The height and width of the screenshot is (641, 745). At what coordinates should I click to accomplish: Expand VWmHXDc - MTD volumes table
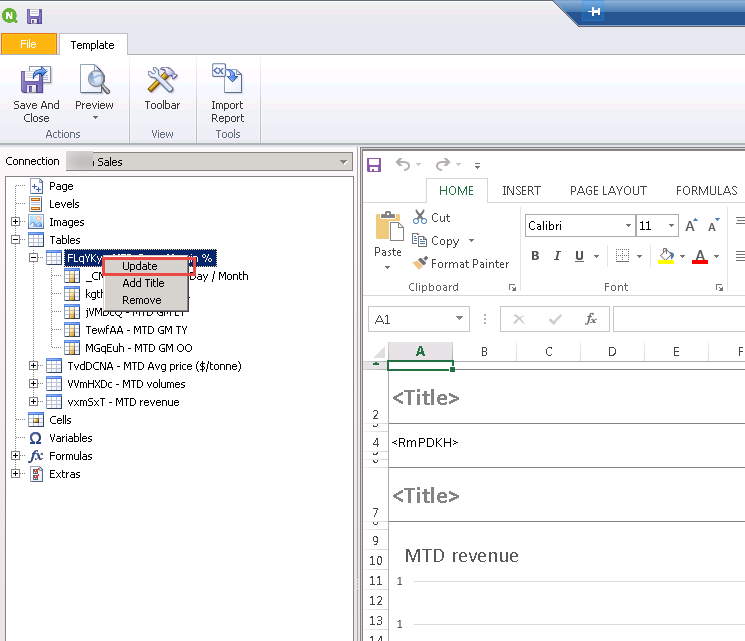[x=34, y=383]
